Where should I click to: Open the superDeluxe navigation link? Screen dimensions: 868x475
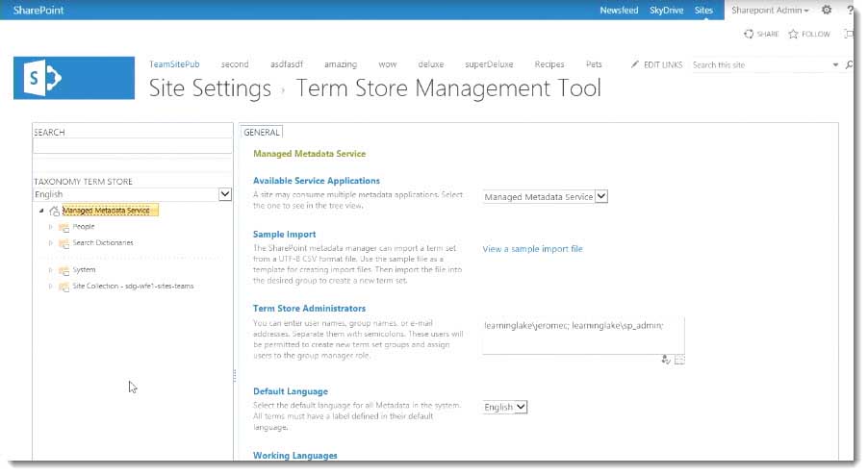click(489, 64)
